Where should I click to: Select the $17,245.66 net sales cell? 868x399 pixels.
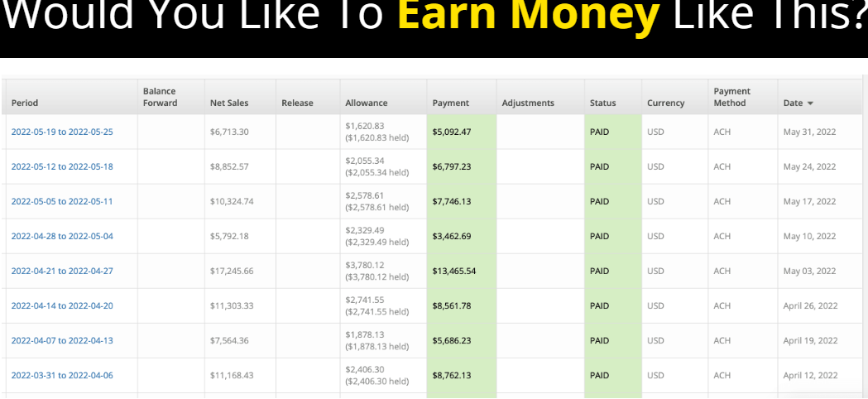[232, 271]
